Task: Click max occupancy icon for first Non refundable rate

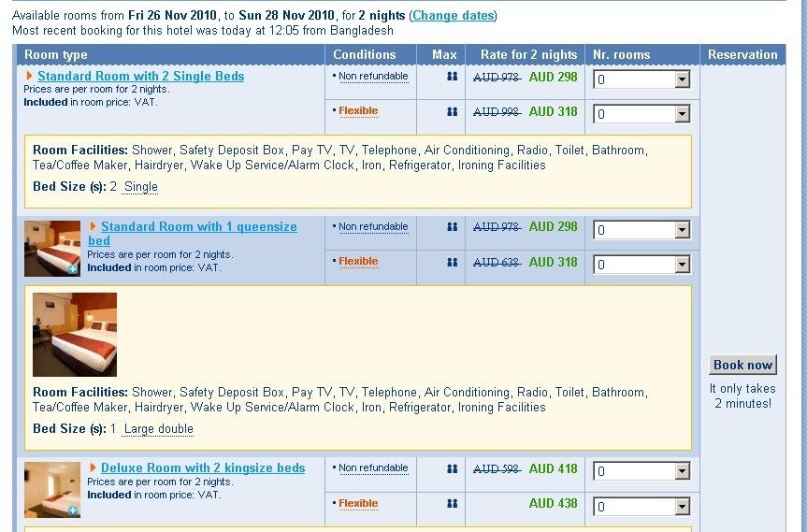Action: 453,77
